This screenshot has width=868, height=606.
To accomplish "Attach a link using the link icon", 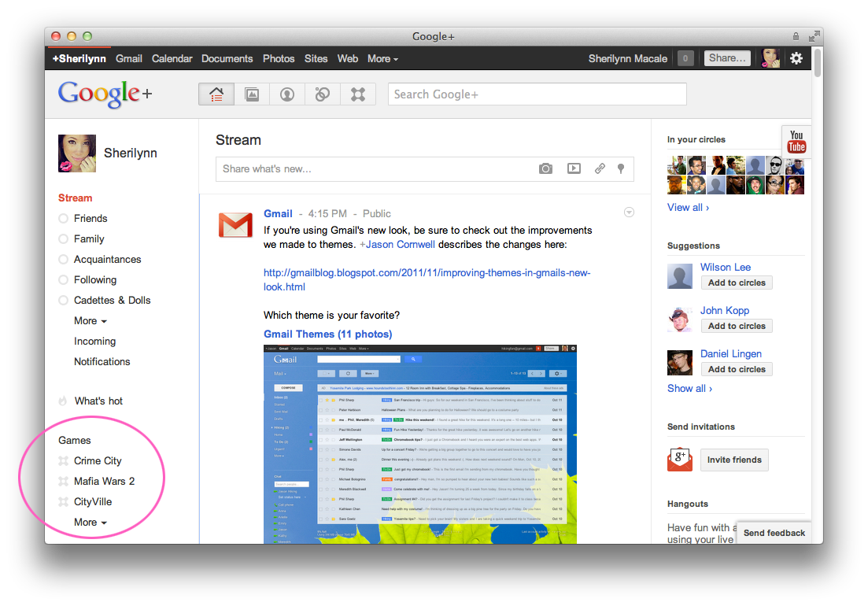I will tap(600, 168).
